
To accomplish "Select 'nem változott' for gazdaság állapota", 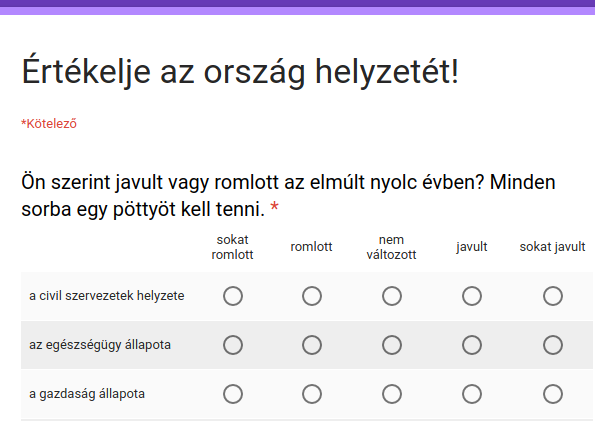I will 392,394.
